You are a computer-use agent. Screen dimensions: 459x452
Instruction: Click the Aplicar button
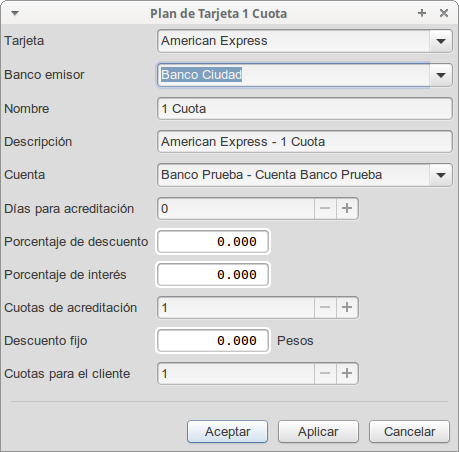tap(318, 432)
